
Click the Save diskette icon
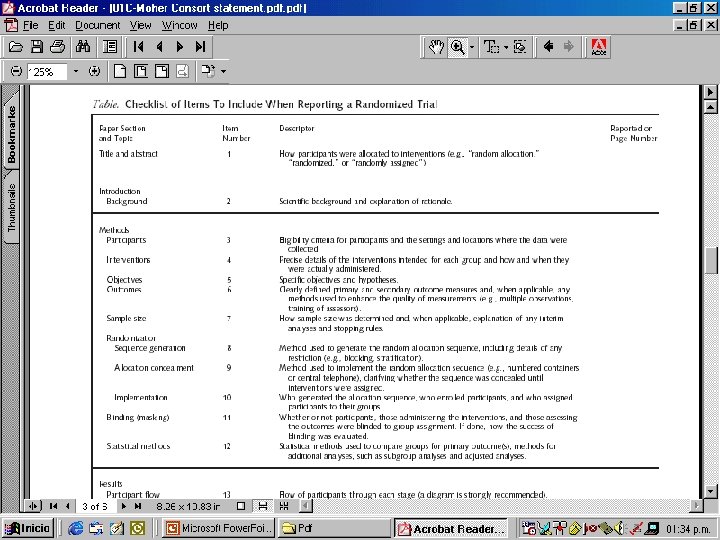[37, 46]
